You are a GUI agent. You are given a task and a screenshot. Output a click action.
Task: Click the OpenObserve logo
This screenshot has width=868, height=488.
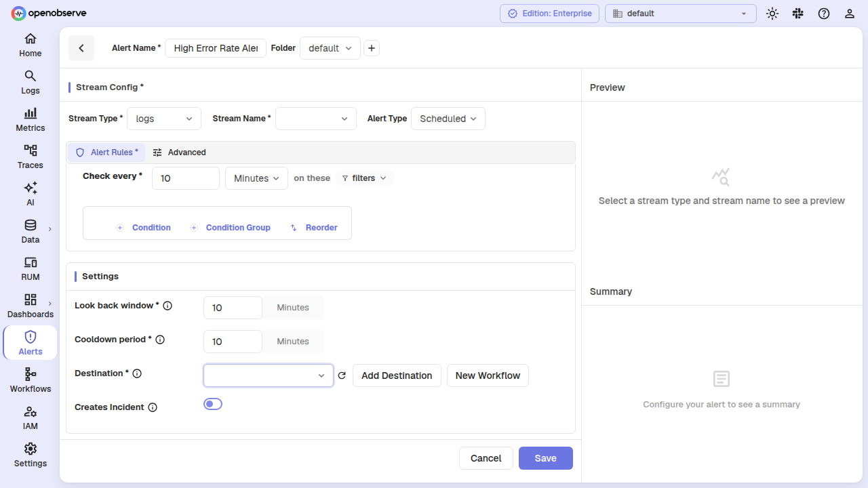tap(49, 13)
